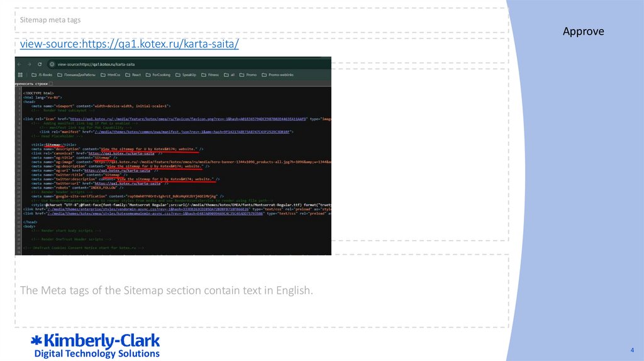Click the twitter:url href link in source
The height and width of the screenshot is (361, 644).
[127, 184]
